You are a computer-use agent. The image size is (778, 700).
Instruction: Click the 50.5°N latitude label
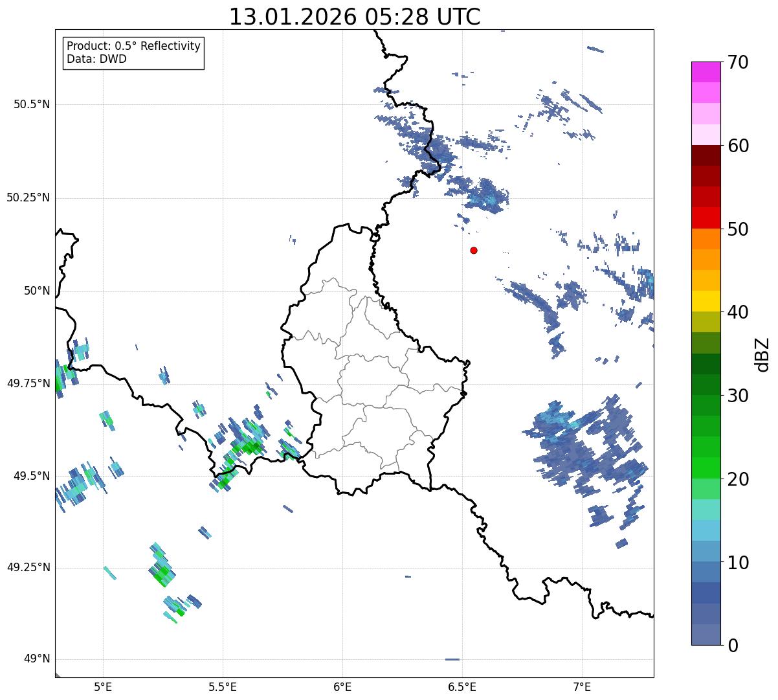click(x=32, y=104)
